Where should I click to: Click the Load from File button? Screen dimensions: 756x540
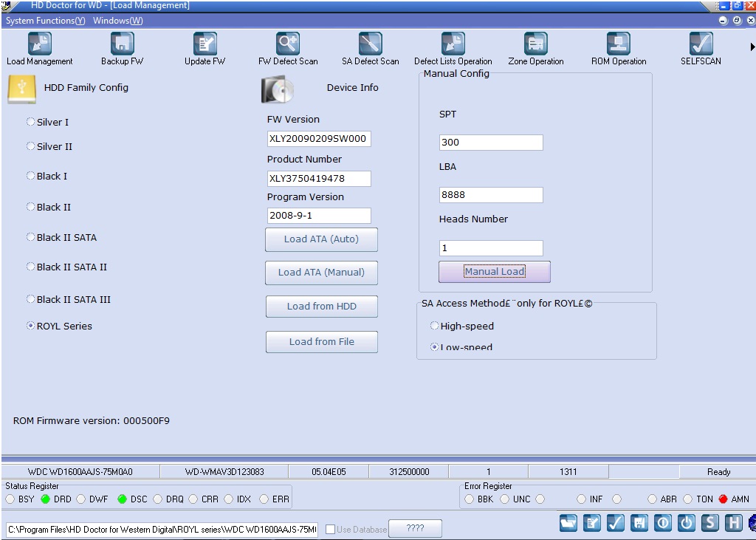(322, 342)
